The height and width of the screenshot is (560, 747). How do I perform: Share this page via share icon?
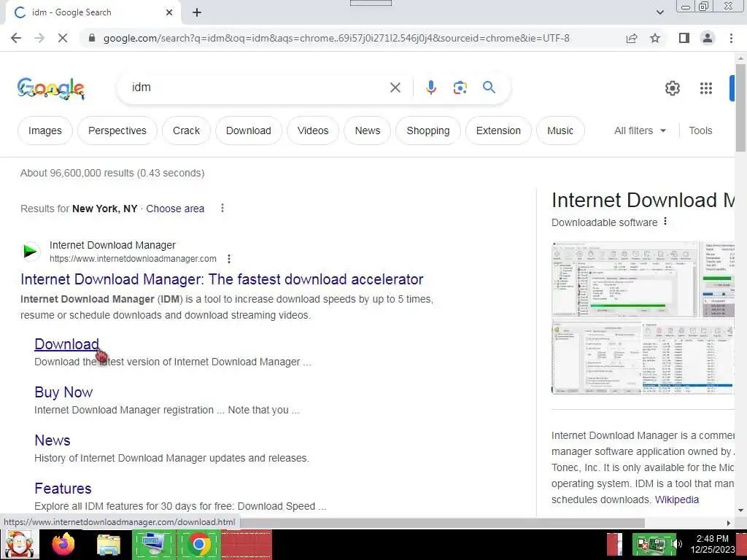(x=632, y=38)
